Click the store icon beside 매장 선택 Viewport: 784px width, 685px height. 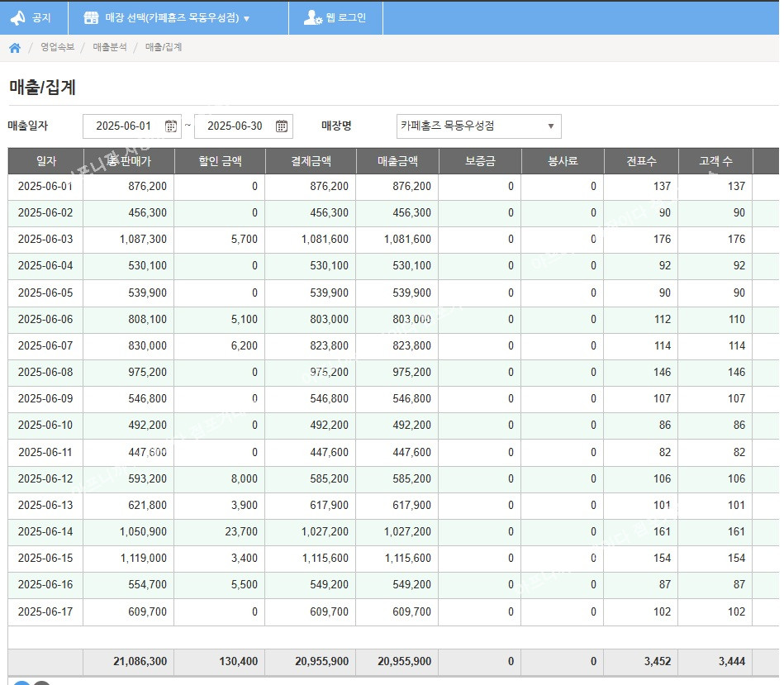(92, 17)
